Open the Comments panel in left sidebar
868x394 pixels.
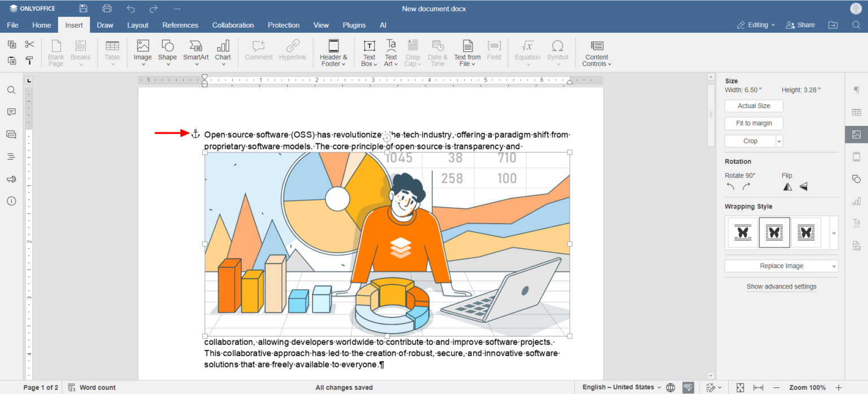pos(11,112)
